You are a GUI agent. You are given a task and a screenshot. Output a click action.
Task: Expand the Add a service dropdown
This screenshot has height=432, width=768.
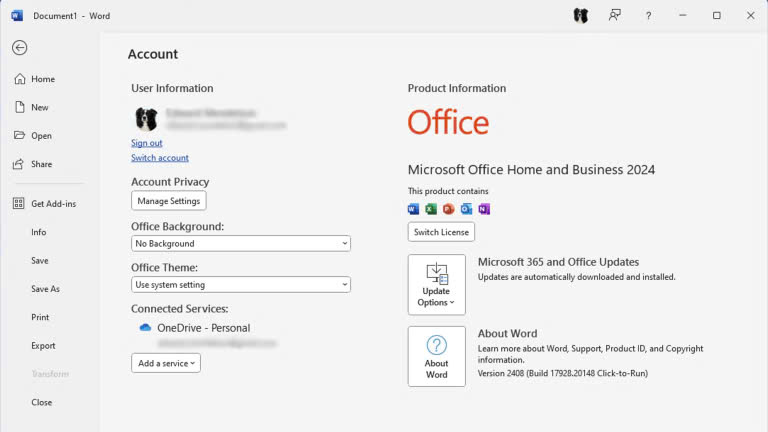[166, 363]
